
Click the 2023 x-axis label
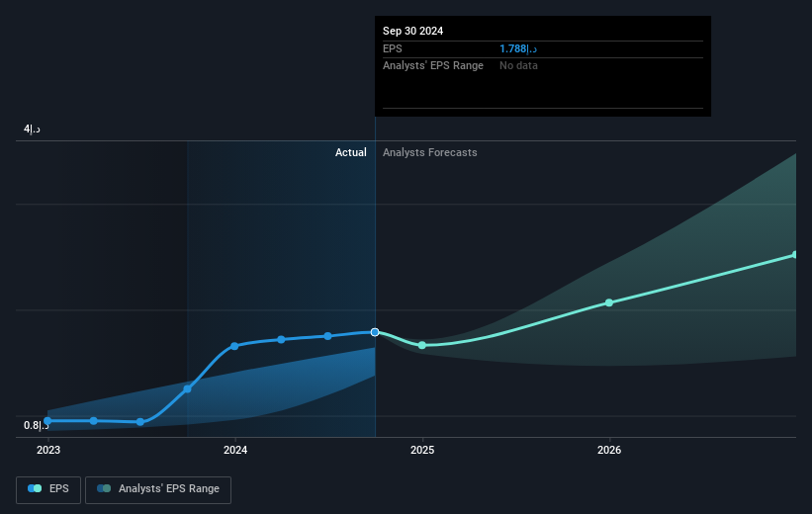(48, 450)
